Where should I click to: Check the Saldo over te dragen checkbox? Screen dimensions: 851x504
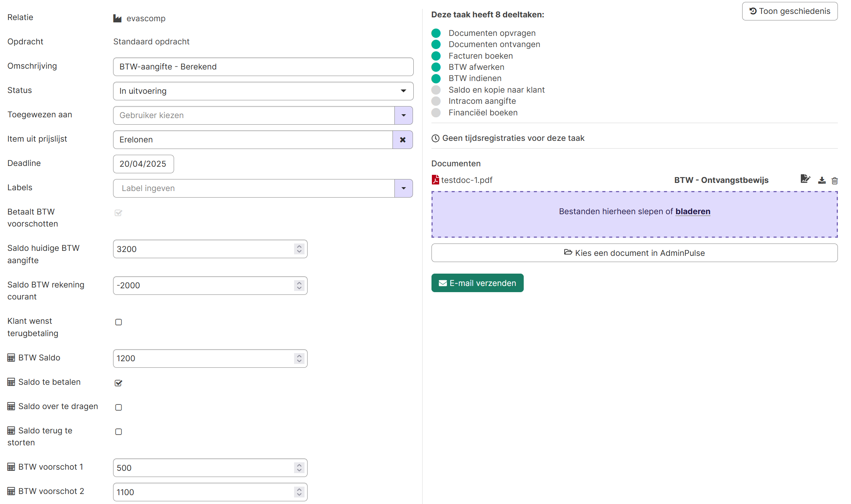(118, 408)
